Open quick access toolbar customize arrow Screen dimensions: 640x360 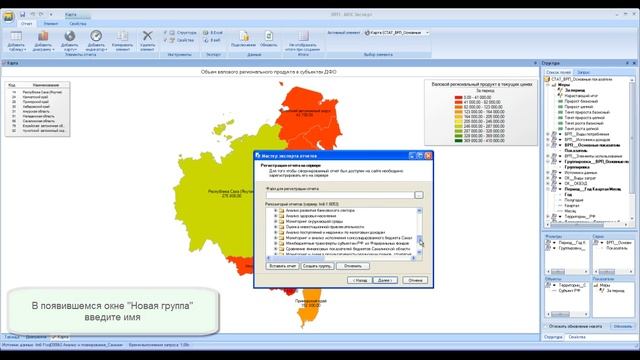(x=51, y=15)
